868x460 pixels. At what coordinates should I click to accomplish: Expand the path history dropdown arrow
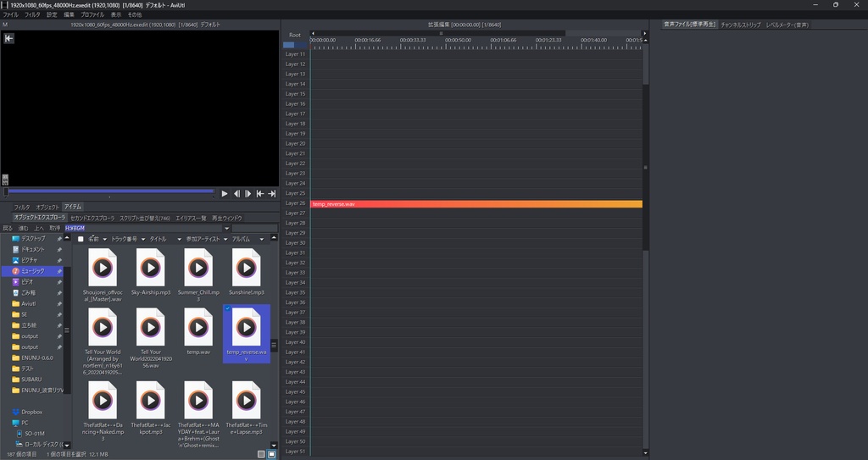click(x=226, y=228)
